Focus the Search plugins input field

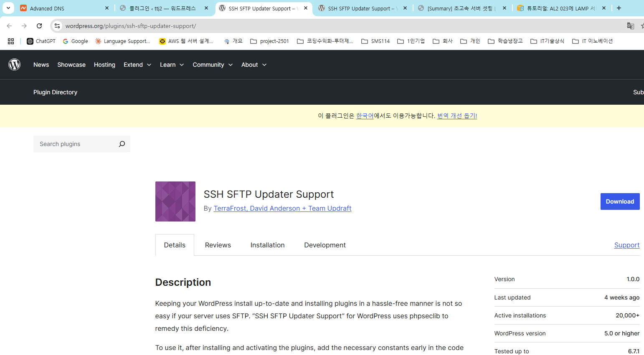(75, 144)
